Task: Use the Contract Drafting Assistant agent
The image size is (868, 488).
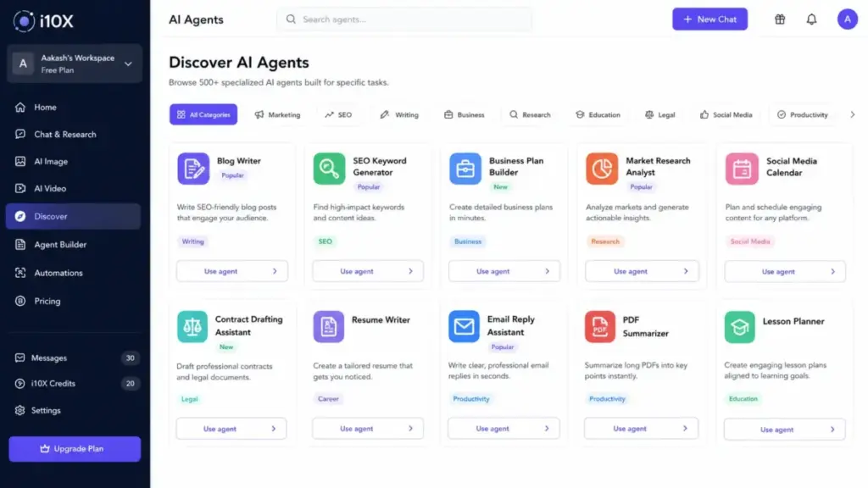Action: (x=231, y=429)
